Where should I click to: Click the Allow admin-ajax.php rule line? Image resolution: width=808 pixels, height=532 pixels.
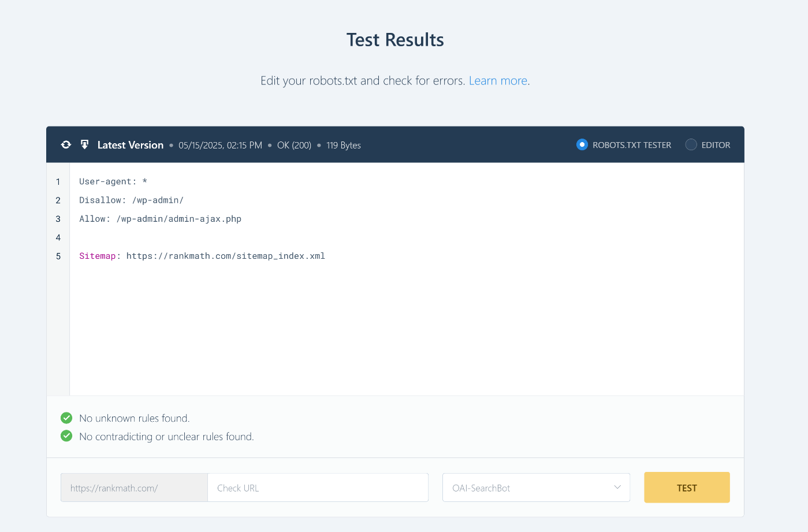(x=160, y=219)
